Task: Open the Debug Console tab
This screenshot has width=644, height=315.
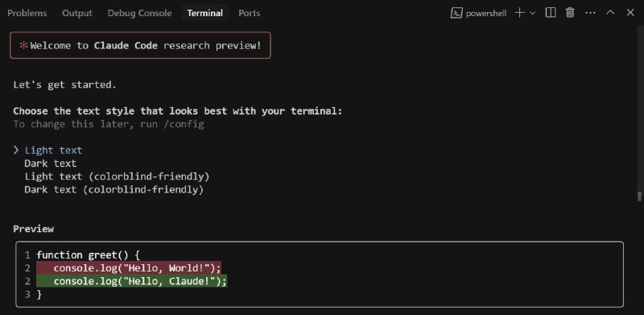Action: coord(139,13)
